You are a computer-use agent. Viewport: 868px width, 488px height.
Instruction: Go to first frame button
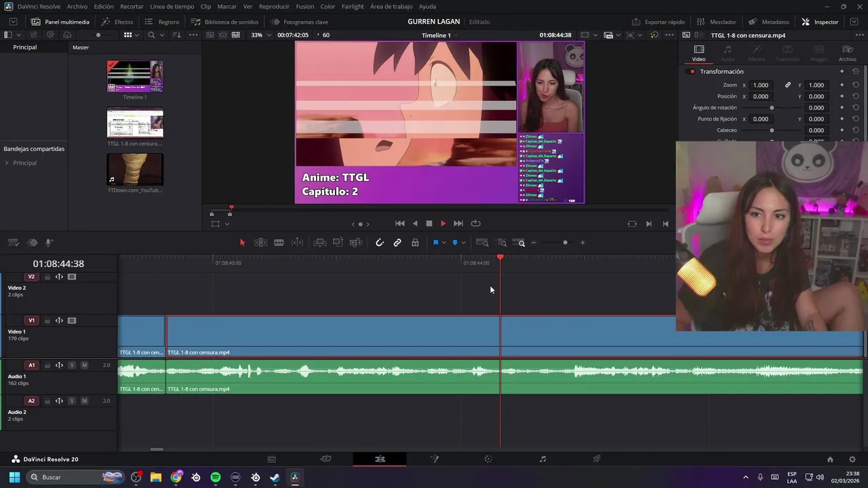[x=400, y=224]
